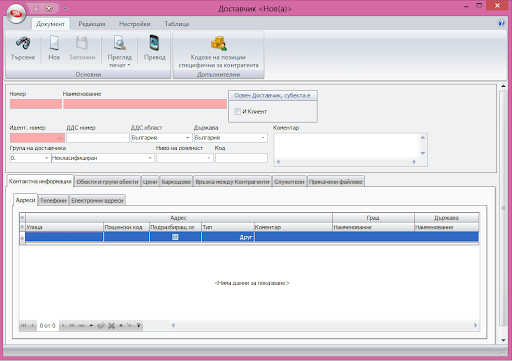Click the X cancel-edit icon in navigator
Image resolution: width=512 pixels, height=361 pixels.
click(111, 325)
